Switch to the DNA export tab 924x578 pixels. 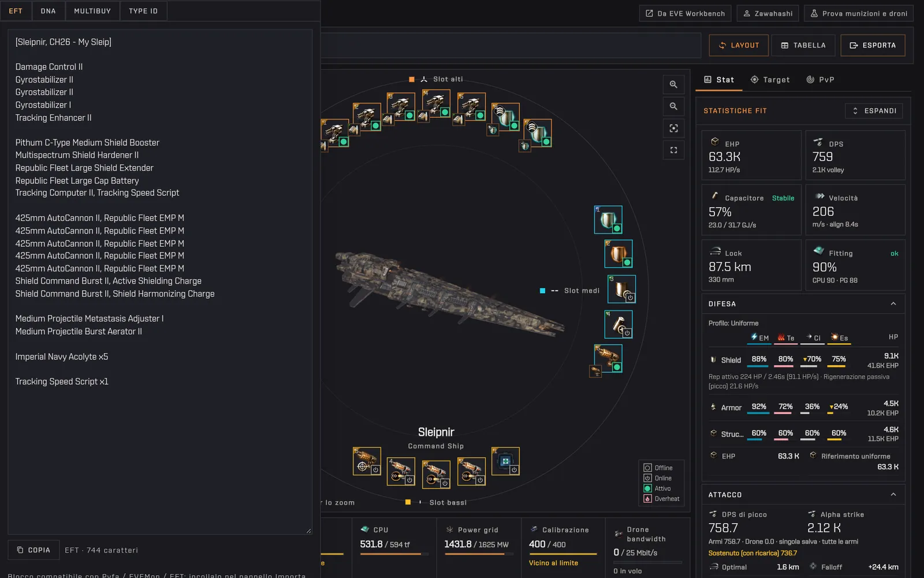49,11
